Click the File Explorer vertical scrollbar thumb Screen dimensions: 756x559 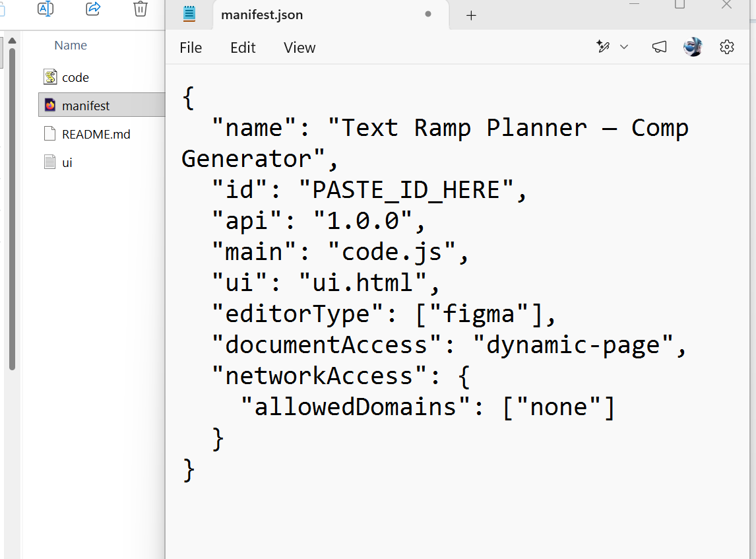click(13, 209)
